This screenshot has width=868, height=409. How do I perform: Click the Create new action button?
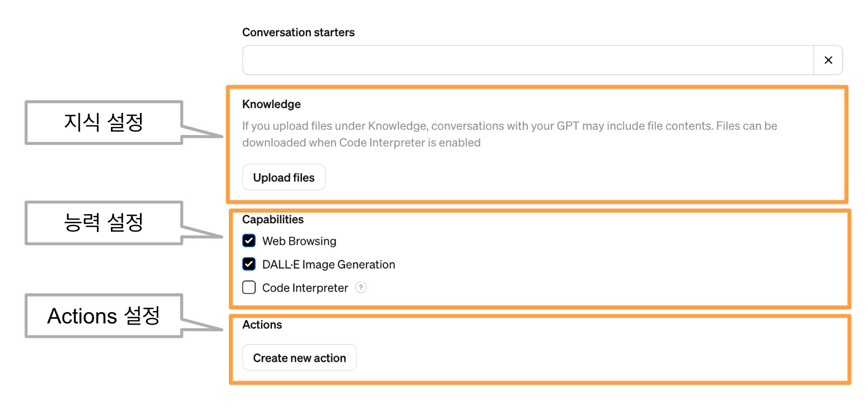[x=299, y=357]
